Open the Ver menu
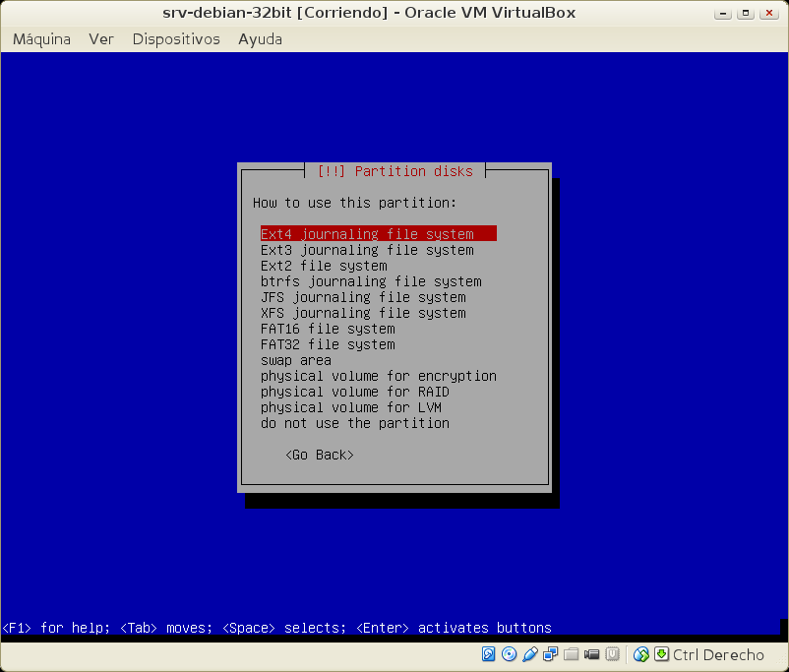789x672 pixels. tap(101, 39)
